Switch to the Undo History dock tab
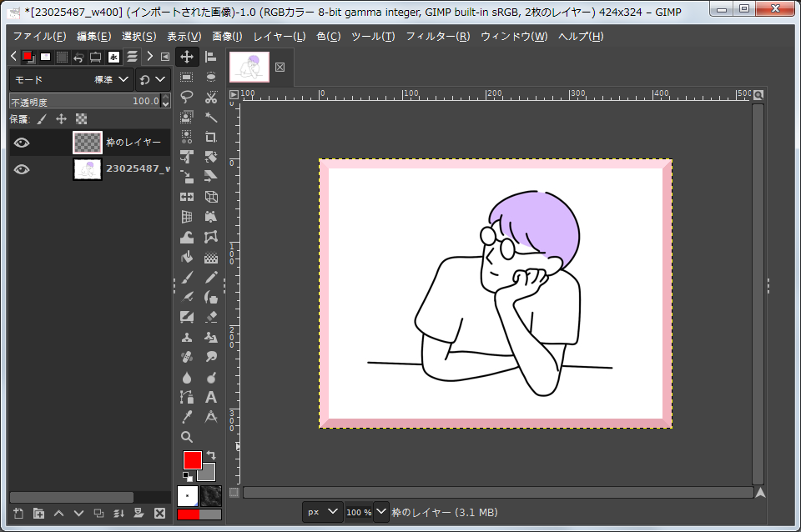Screen dimensions: 801x532 coord(78,58)
